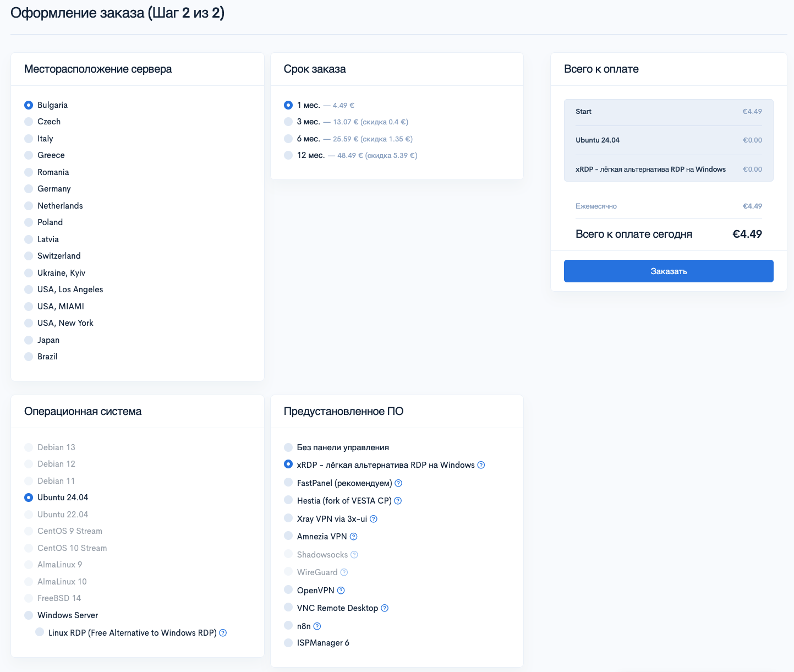Select 1 мес. order term
Image resolution: width=794 pixels, height=672 pixels.
click(x=288, y=105)
